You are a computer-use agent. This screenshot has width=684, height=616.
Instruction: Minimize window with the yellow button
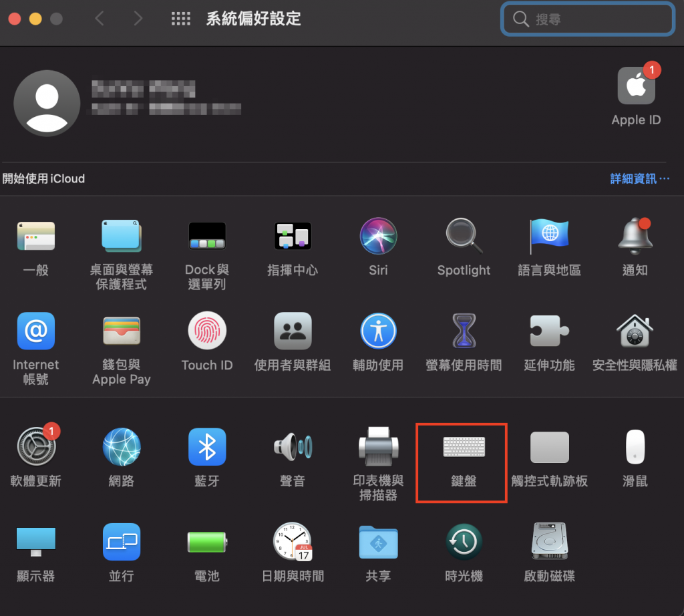click(35, 19)
